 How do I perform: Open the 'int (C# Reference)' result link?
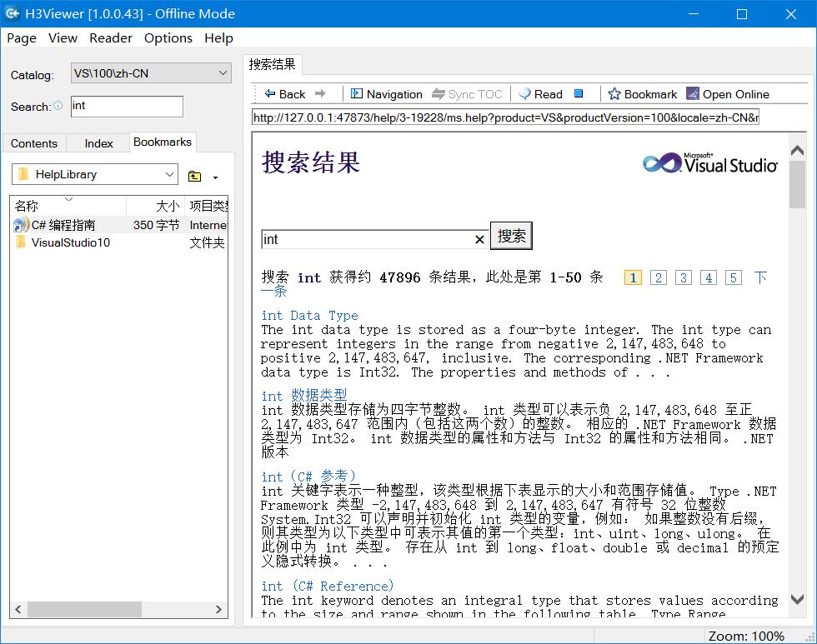tap(327, 587)
